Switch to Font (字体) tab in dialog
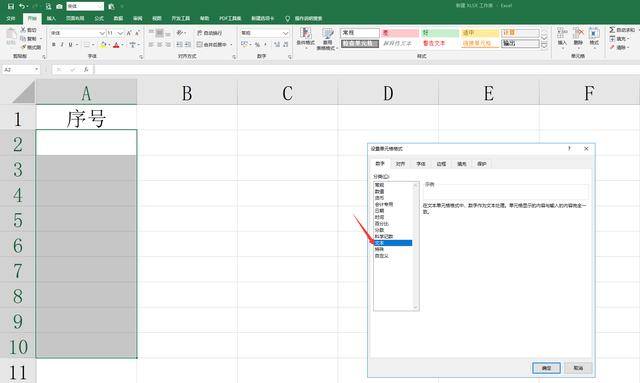 (x=421, y=164)
